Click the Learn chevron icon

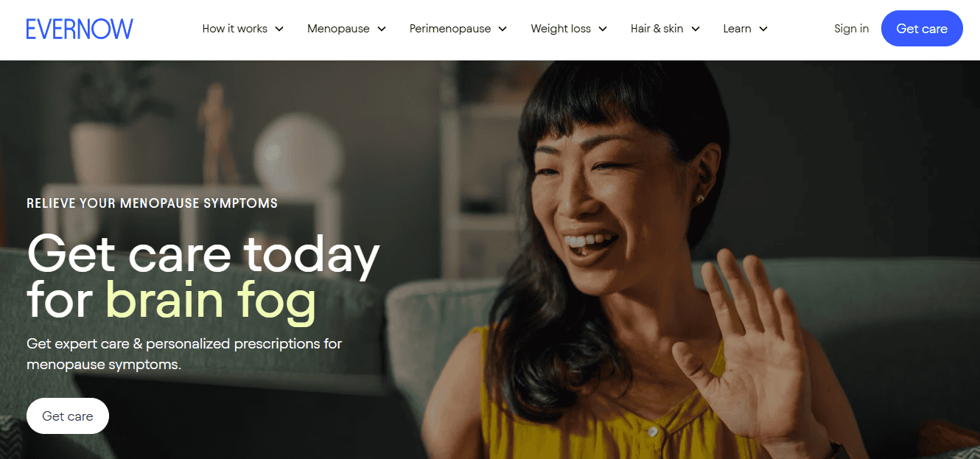(763, 29)
